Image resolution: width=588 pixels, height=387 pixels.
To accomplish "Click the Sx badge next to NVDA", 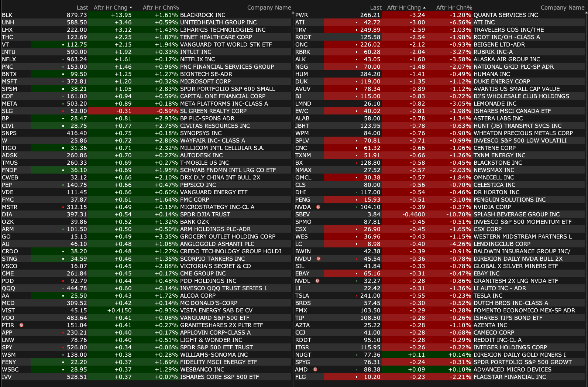I will (x=318, y=207).
